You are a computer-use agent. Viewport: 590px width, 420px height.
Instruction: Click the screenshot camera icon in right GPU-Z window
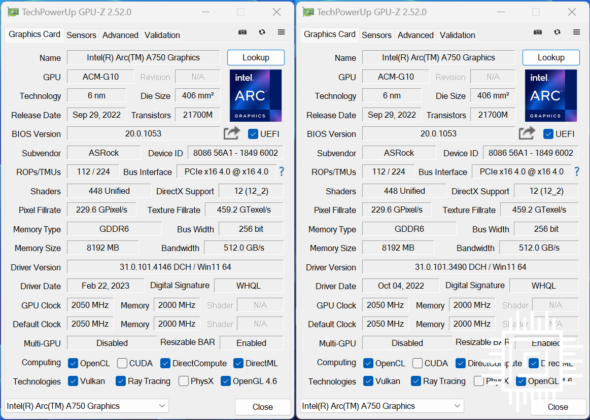point(538,32)
